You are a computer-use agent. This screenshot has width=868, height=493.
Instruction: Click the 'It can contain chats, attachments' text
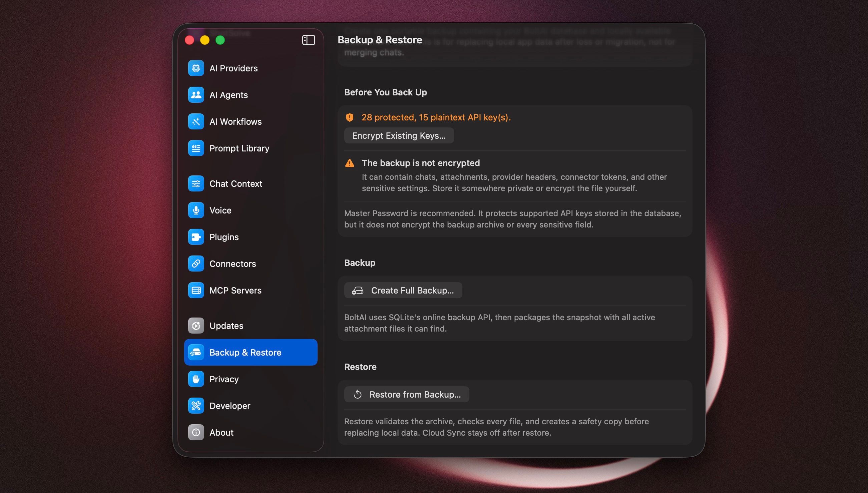point(514,182)
